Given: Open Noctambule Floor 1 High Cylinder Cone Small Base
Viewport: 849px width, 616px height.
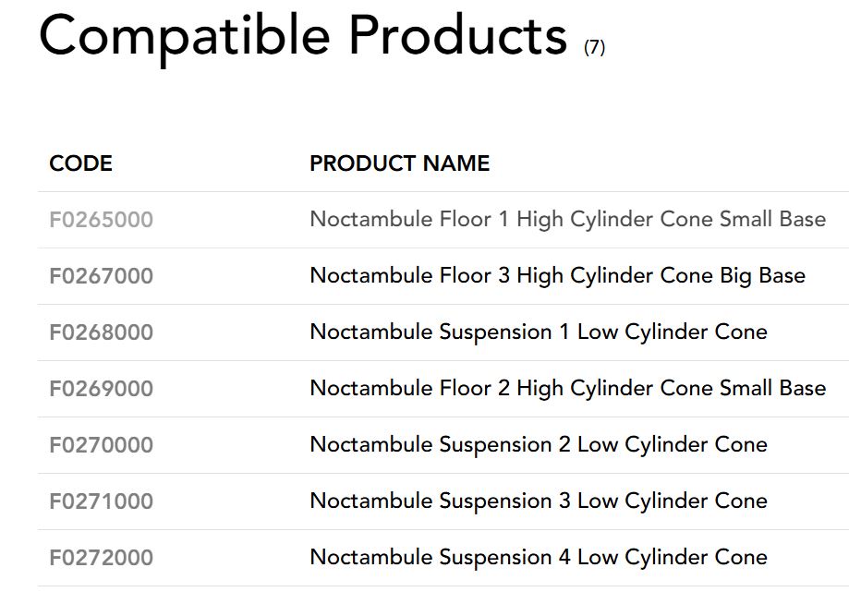Looking at the screenshot, I should [567, 220].
